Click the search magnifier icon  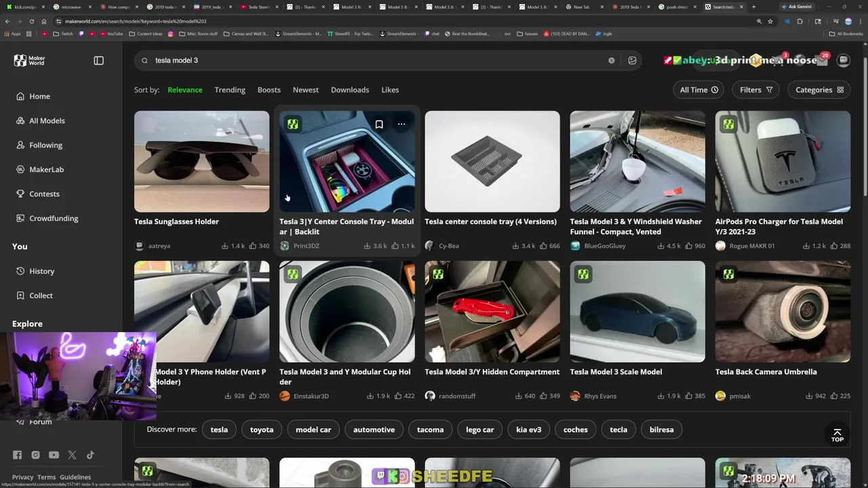click(x=144, y=60)
